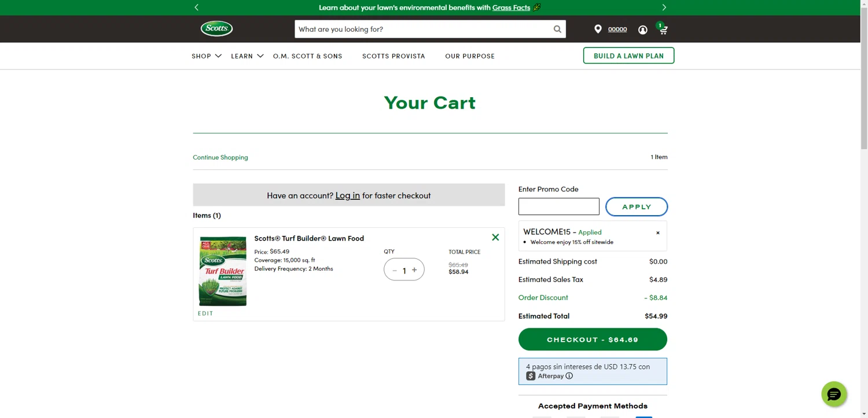Click Scotts Turf Builder Lawn Food title
868x418 pixels.
pyautogui.click(x=309, y=238)
